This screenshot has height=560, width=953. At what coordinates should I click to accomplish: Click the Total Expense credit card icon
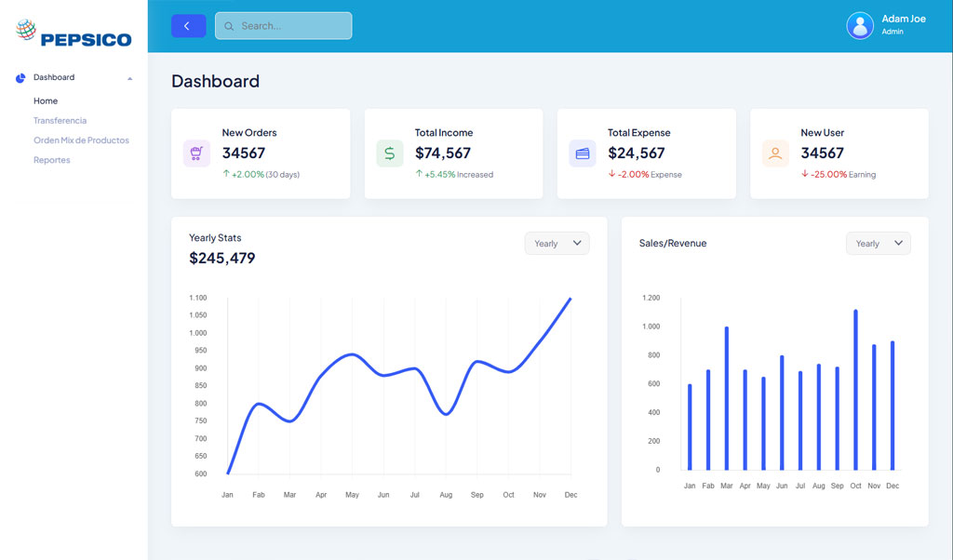point(583,153)
